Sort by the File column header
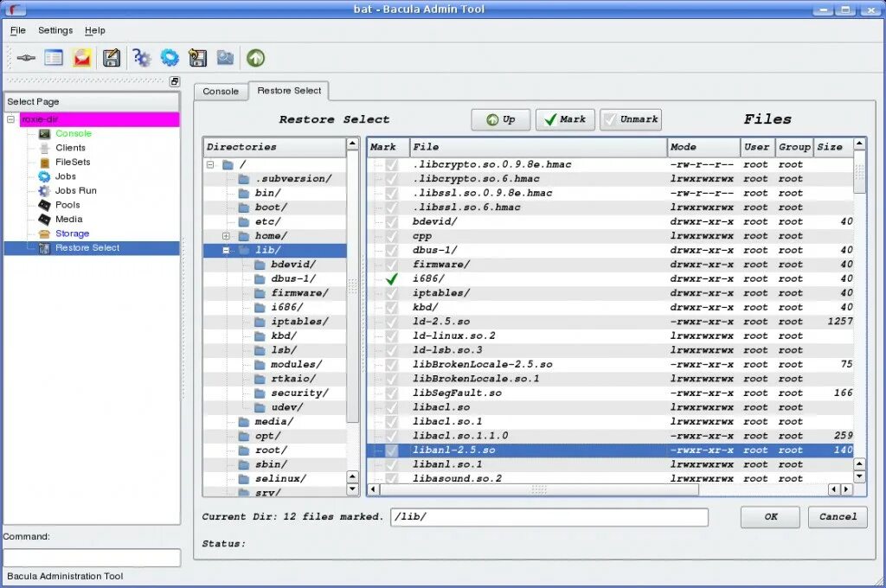The height and width of the screenshot is (588, 886). pos(538,147)
